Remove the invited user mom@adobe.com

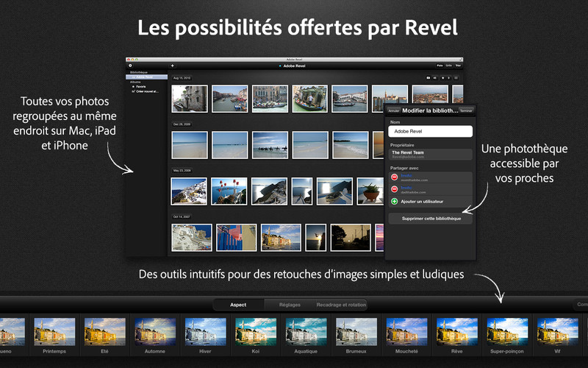[x=395, y=177]
